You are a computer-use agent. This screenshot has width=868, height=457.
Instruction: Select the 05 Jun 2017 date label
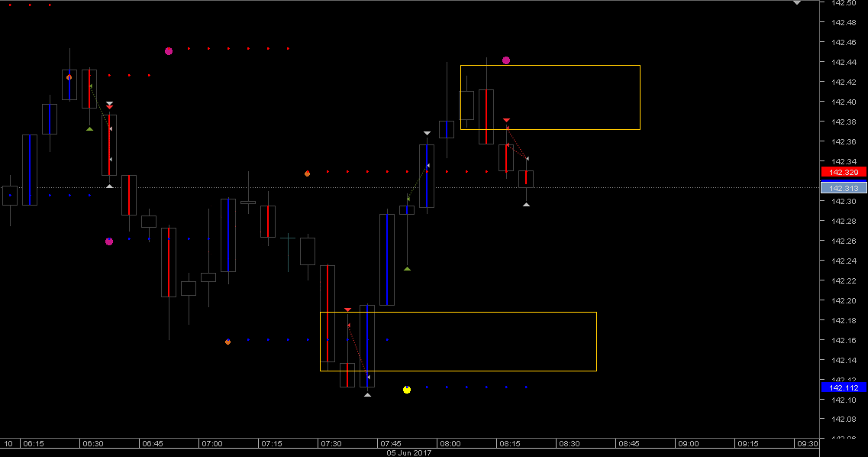(x=407, y=452)
